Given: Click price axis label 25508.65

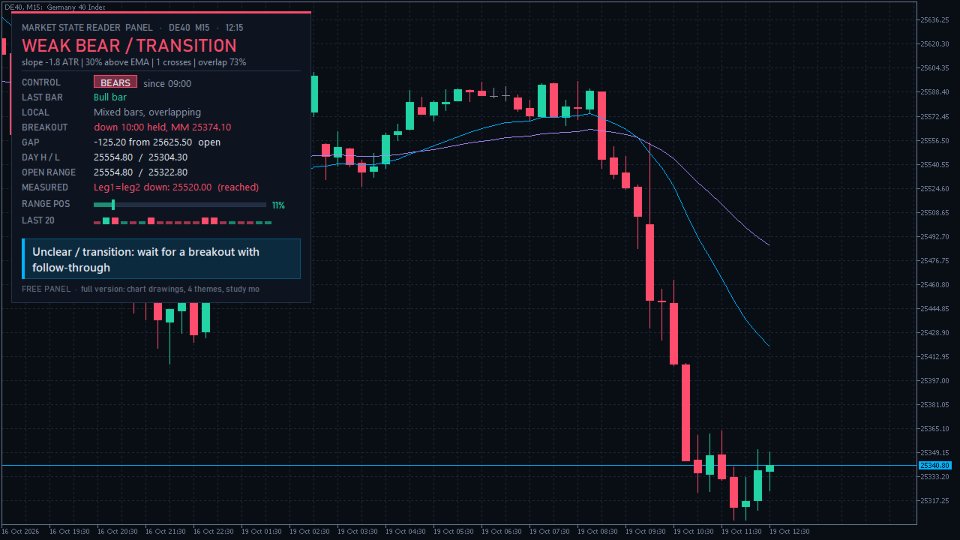Looking at the screenshot, I should coord(935,212).
